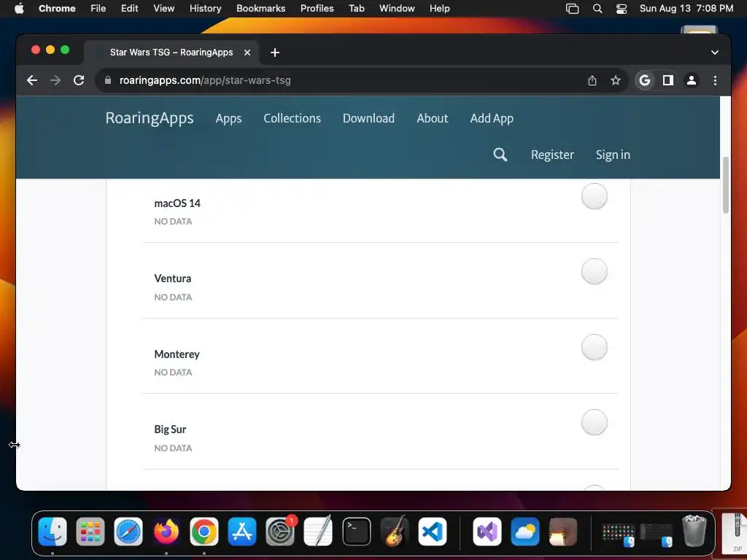Click the RoaringApps logo link

[x=149, y=117]
